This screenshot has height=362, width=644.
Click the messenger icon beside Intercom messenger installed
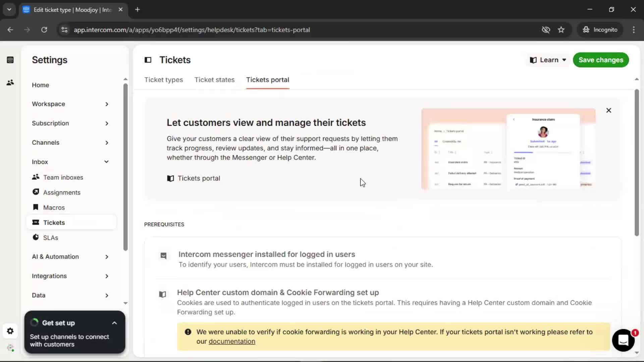(163, 256)
